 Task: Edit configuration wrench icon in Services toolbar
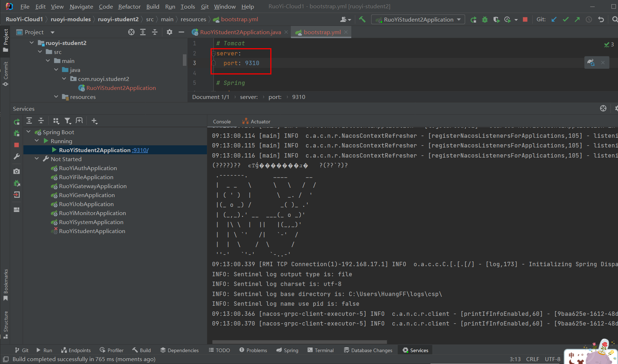(x=17, y=156)
